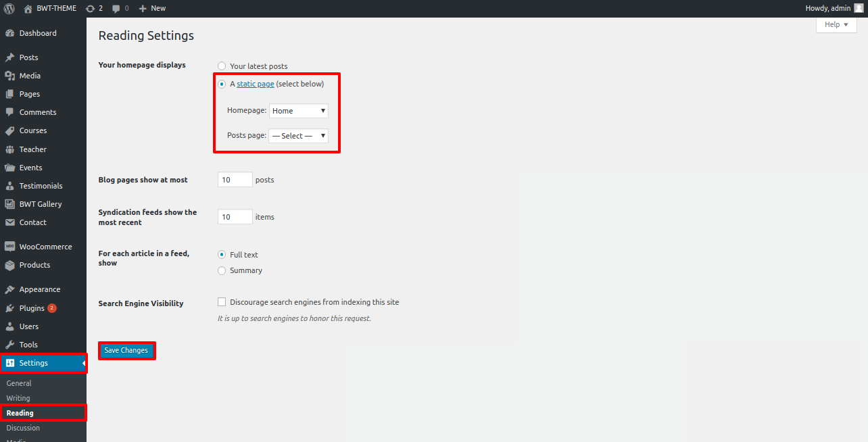Click the WordPress logo icon
This screenshot has height=442, width=868.
pos(9,8)
